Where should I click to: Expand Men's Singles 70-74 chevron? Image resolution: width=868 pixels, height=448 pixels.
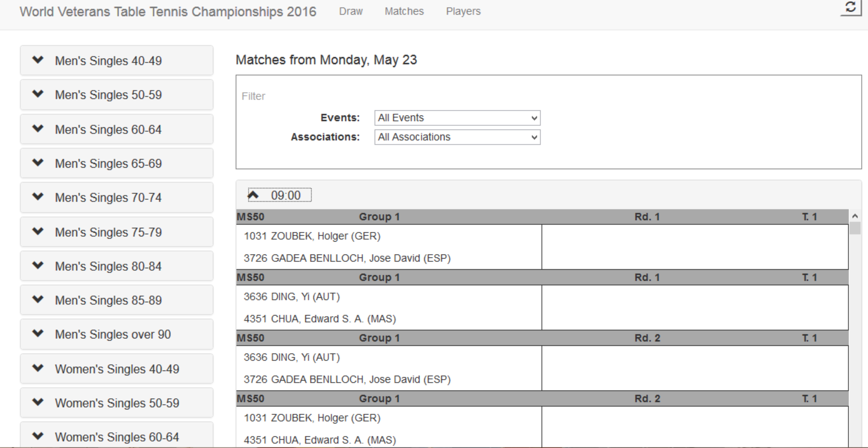pyautogui.click(x=38, y=197)
